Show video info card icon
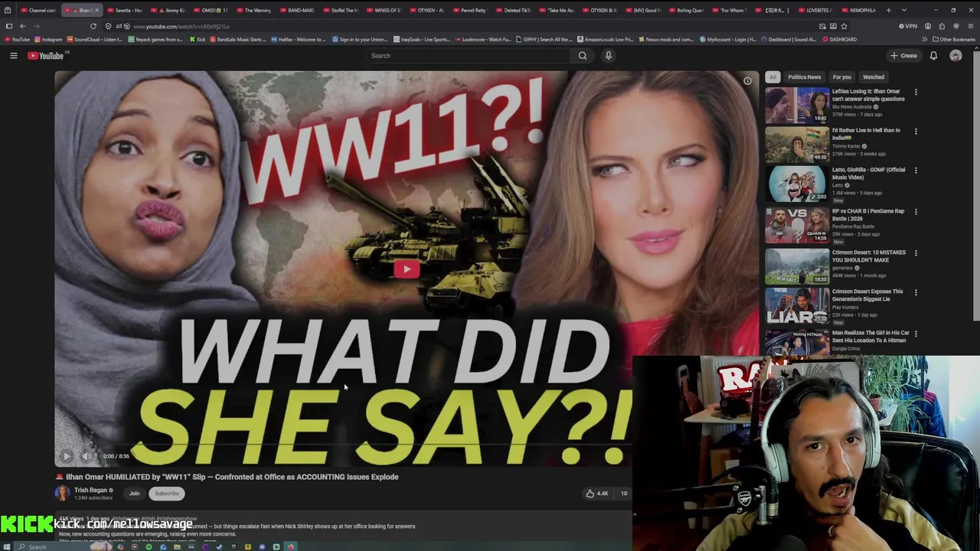The width and height of the screenshot is (980, 551). click(x=747, y=81)
